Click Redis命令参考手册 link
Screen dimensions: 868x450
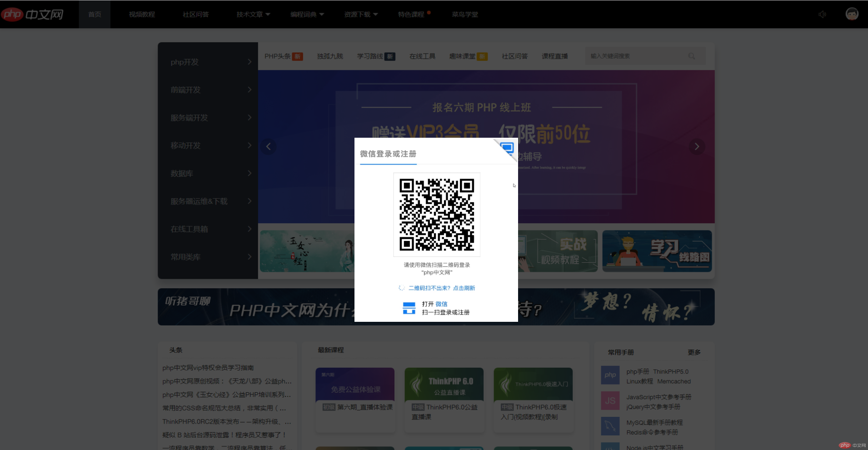click(x=652, y=432)
